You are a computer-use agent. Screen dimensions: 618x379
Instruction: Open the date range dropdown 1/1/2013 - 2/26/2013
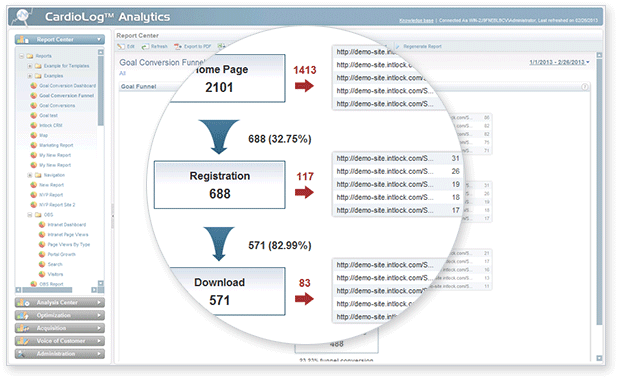[559, 62]
